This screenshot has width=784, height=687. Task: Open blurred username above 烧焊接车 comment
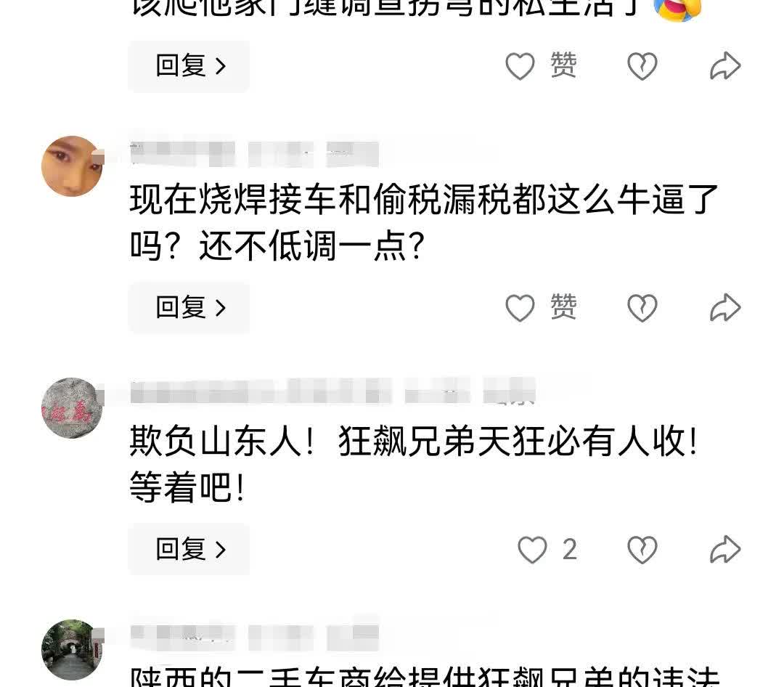(x=254, y=154)
